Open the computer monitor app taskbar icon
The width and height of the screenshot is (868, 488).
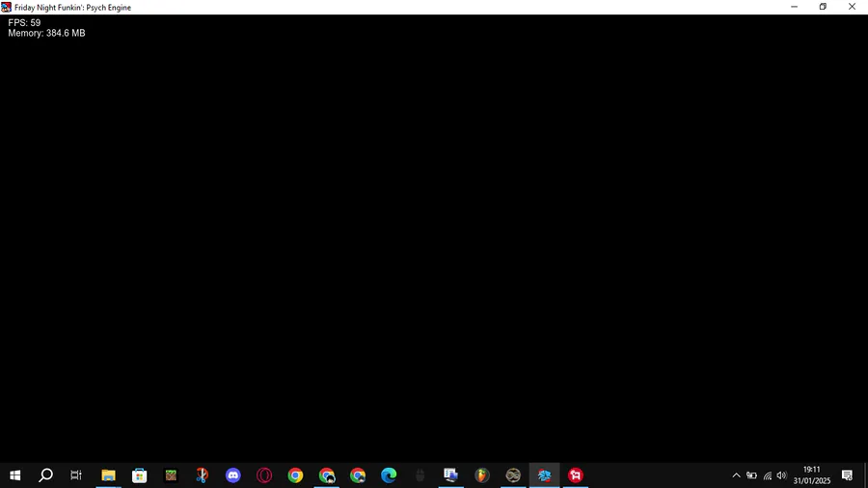(450, 475)
